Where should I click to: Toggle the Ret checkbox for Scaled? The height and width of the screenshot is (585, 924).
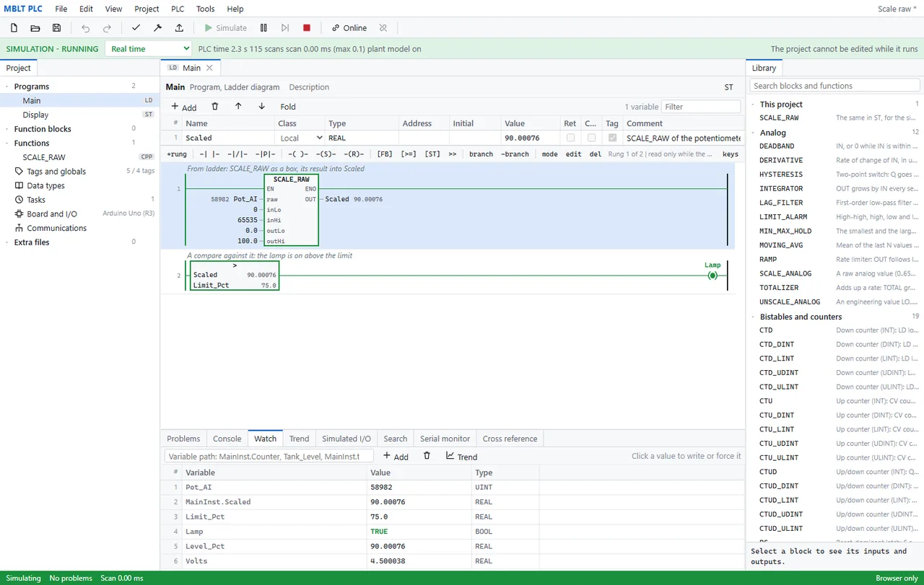point(571,138)
